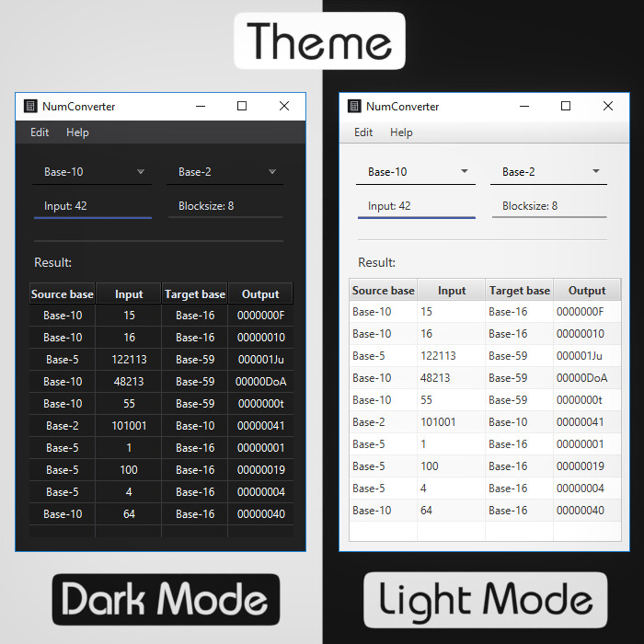Screen dimensions: 644x644
Task: Maximize the light mode NumConverter window
Action: click(x=566, y=106)
